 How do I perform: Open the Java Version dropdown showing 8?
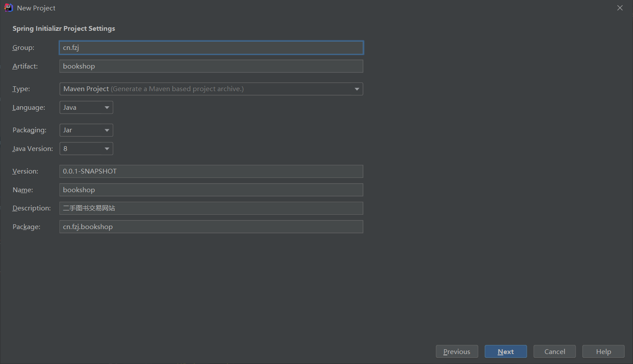86,149
